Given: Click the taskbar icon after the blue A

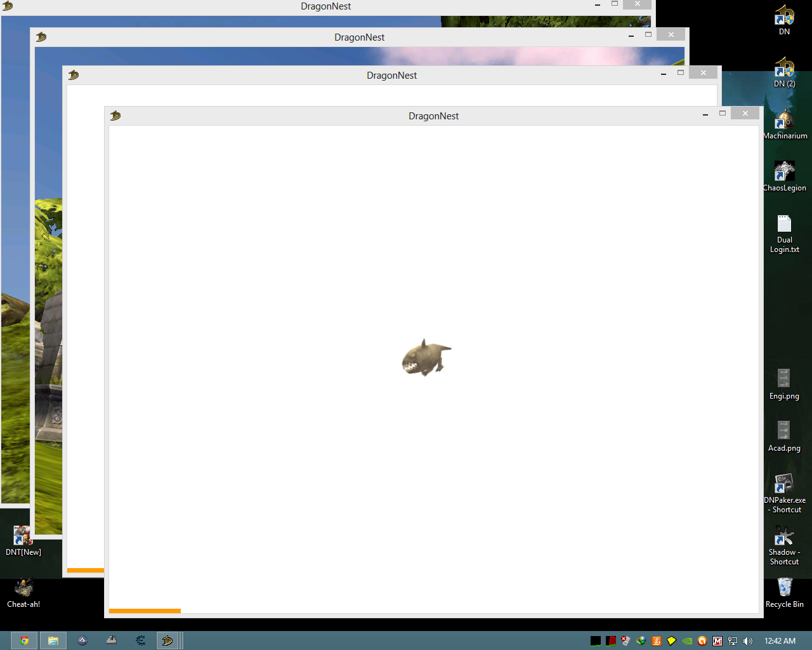Looking at the screenshot, I should (112, 640).
